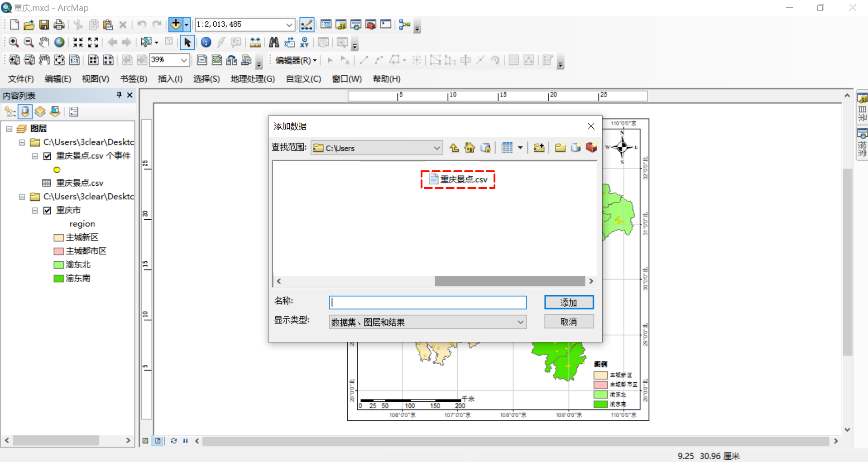Viewport: 868px width, 462px height.
Task: Collapse the 重庆市 layer tree node
Action: 35,210
